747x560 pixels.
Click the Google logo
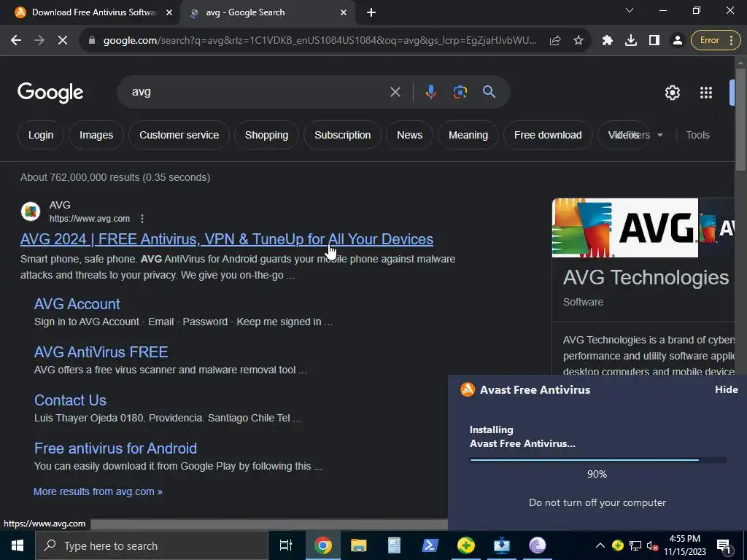(50, 93)
